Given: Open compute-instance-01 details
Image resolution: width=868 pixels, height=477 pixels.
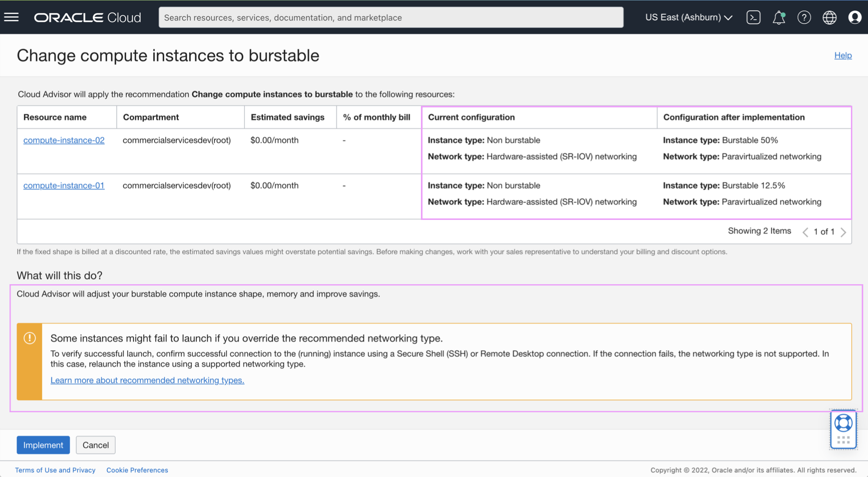Looking at the screenshot, I should (x=63, y=185).
